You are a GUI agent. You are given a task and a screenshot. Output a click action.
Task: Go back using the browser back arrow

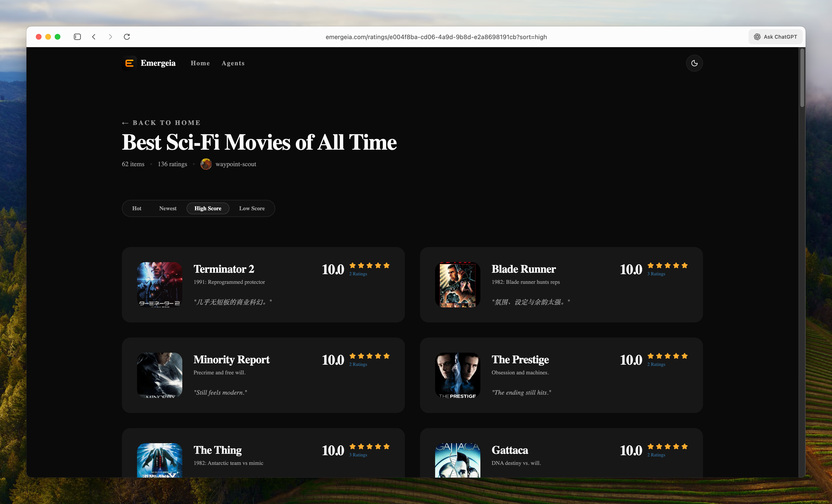[x=94, y=37]
